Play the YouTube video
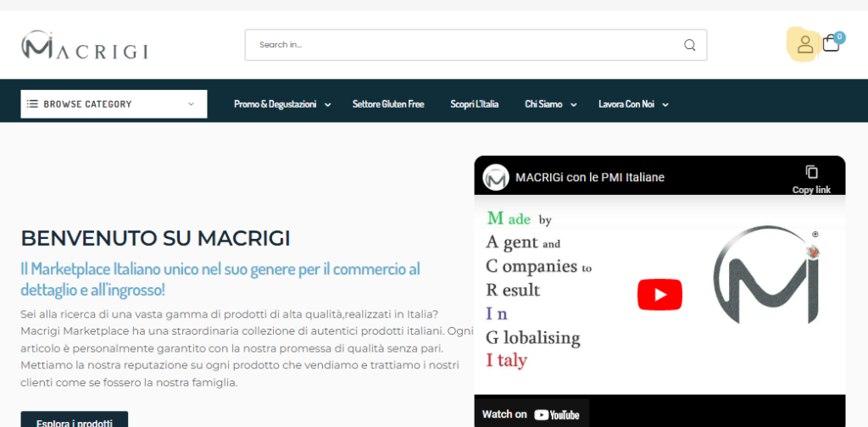 click(x=659, y=295)
